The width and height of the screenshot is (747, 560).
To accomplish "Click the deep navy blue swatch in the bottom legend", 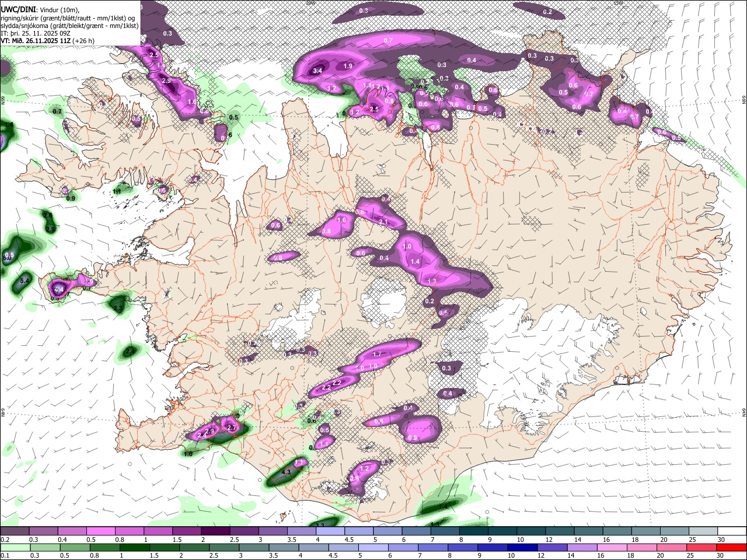I will (x=521, y=547).
